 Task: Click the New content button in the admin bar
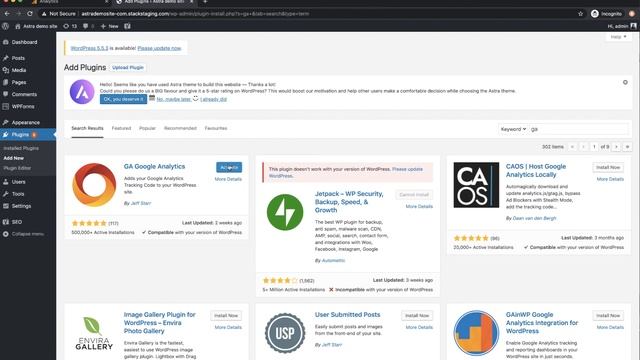point(109,26)
